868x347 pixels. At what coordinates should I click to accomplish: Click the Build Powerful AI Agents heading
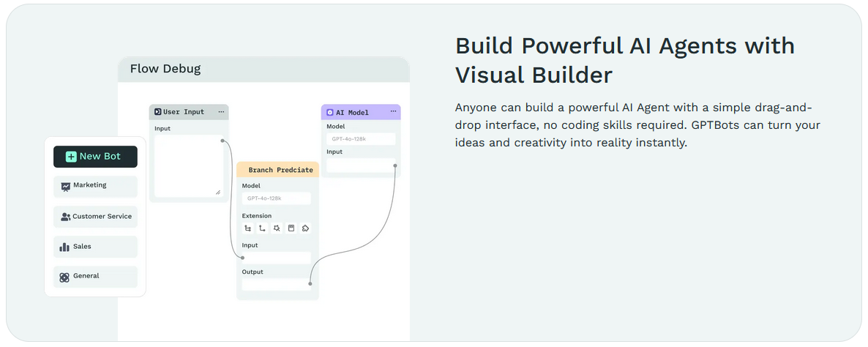(625, 60)
